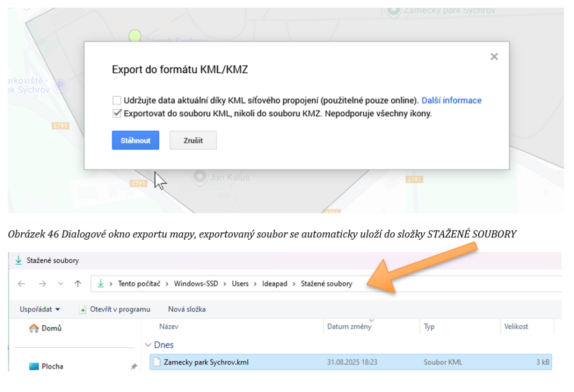
Task: Click Nová složka in toolbar
Action: (x=187, y=309)
